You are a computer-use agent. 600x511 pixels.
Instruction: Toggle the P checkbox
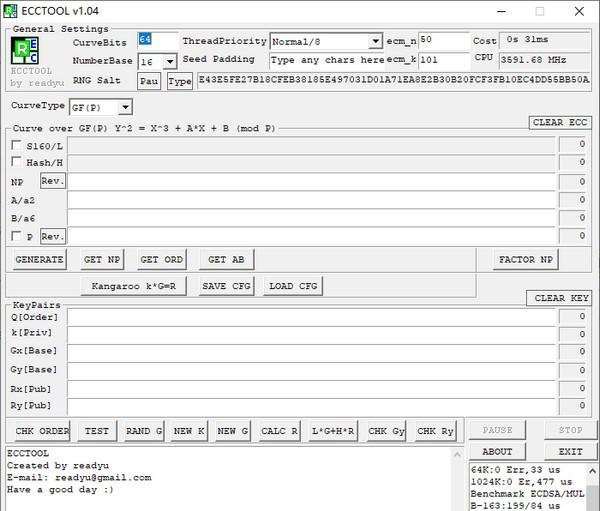16,236
